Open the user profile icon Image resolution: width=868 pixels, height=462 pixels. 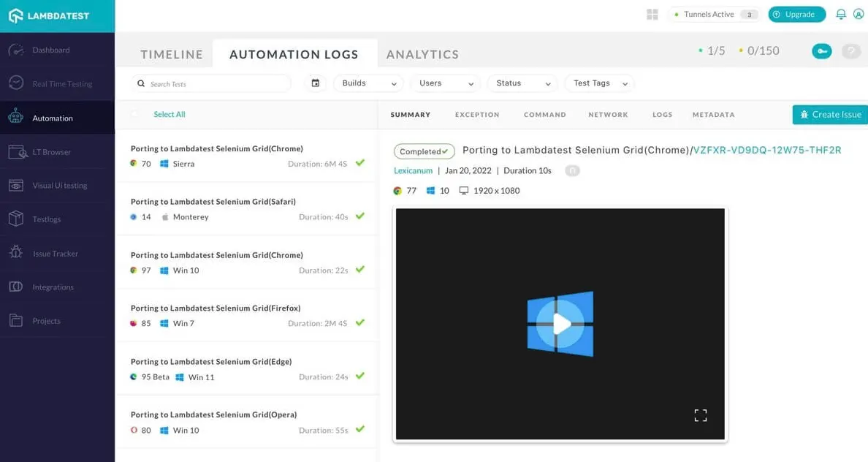(x=859, y=15)
